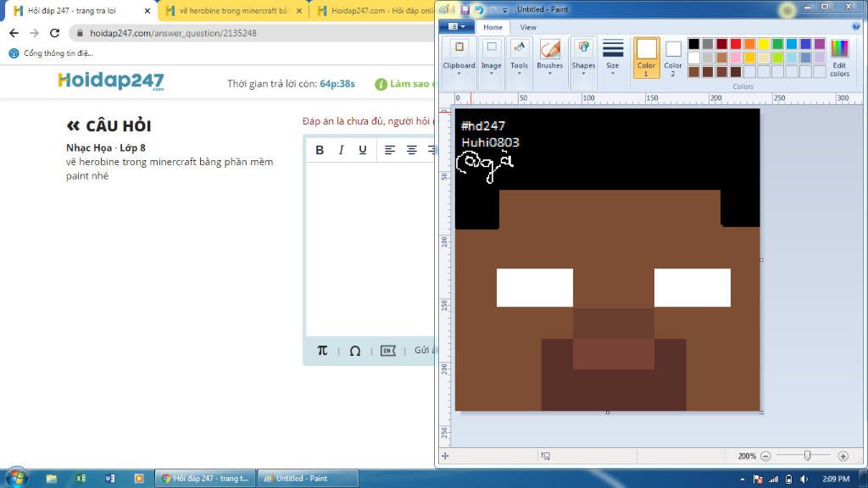The width and height of the screenshot is (868, 488).
Task: Go back in Chrome
Action: (14, 33)
